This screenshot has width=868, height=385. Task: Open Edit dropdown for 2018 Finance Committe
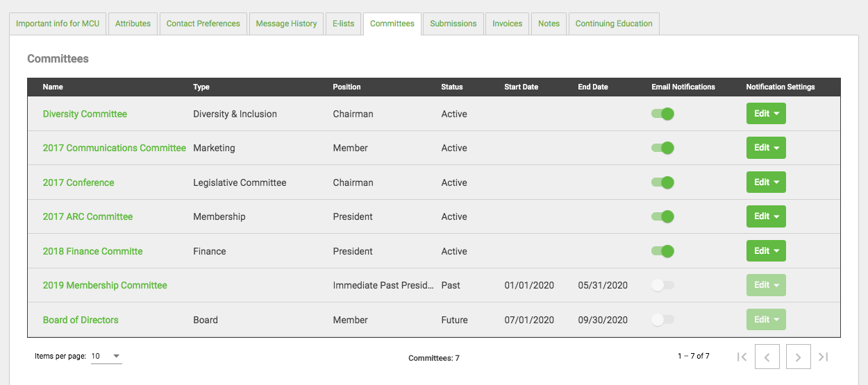[x=766, y=251]
